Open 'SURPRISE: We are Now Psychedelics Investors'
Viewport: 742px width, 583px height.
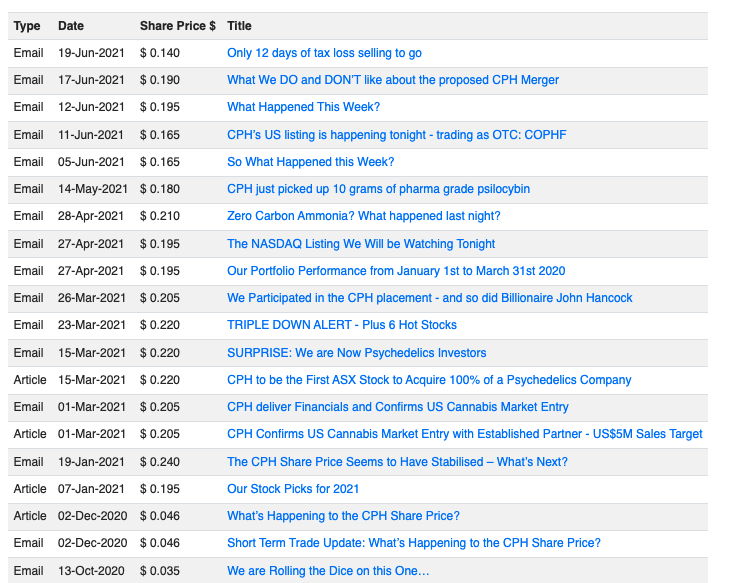(356, 353)
